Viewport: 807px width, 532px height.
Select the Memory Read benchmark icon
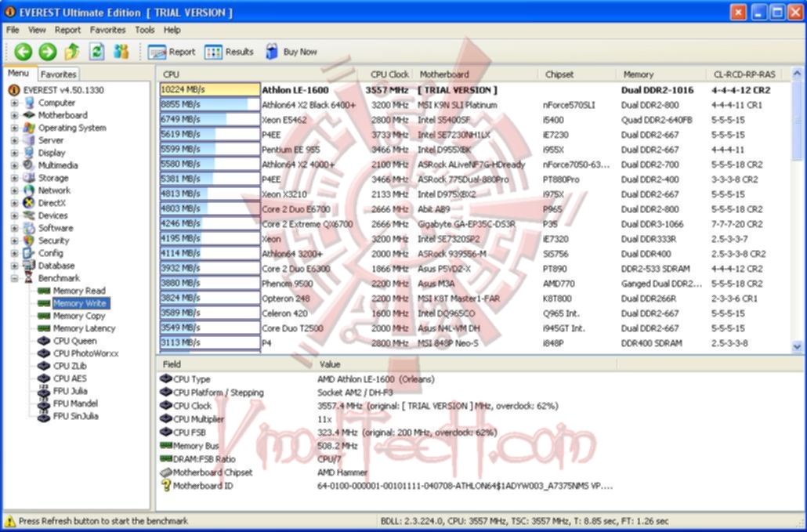(x=44, y=291)
